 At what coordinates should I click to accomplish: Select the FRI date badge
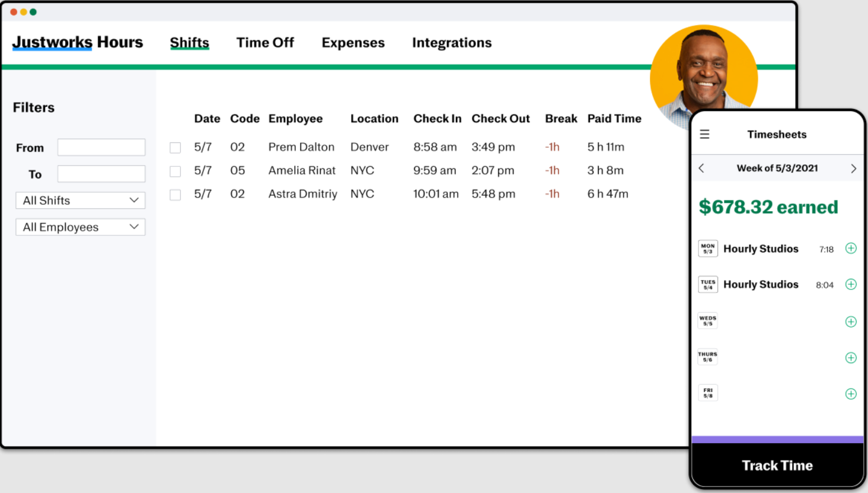point(708,393)
